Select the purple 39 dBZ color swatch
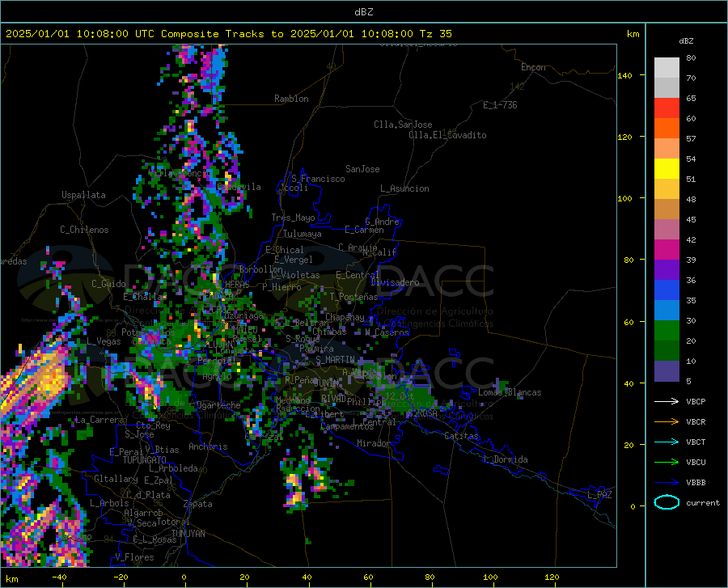The width and height of the screenshot is (728, 588). (x=667, y=270)
